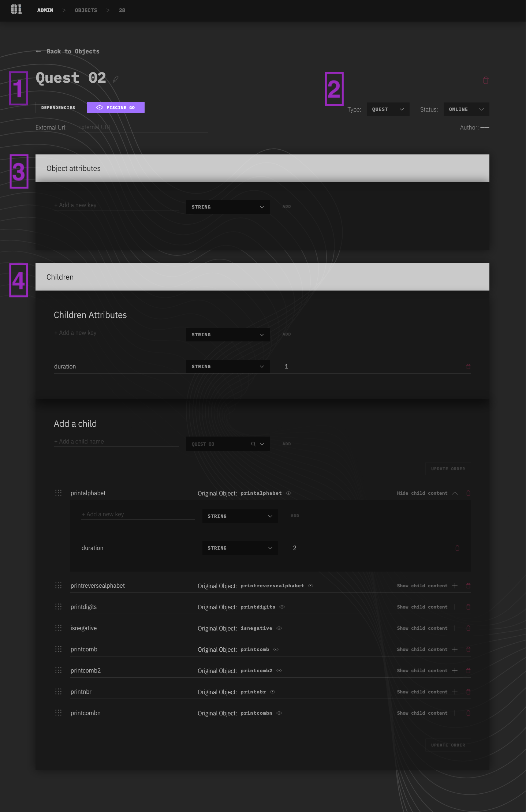
Task: Expand printcomb Show child content
Action: point(427,650)
